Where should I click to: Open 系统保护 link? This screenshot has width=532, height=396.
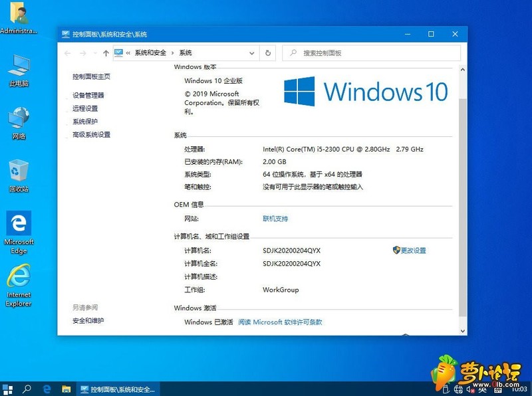point(85,122)
